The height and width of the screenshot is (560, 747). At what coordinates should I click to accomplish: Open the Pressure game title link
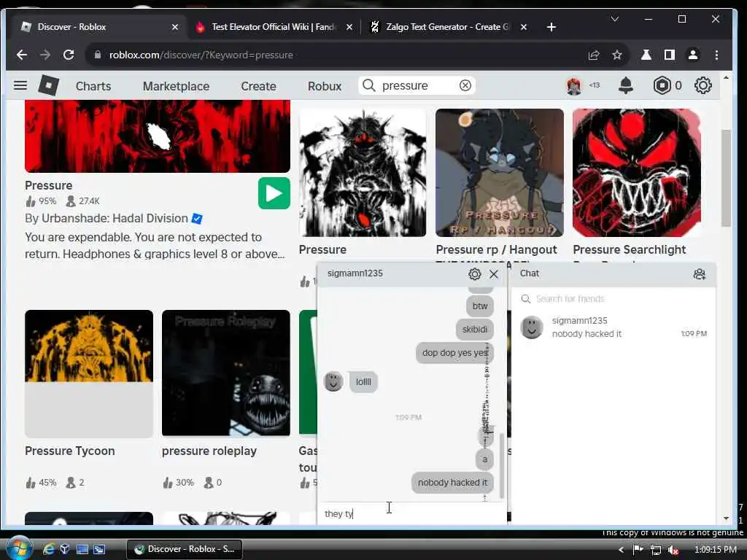[49, 185]
